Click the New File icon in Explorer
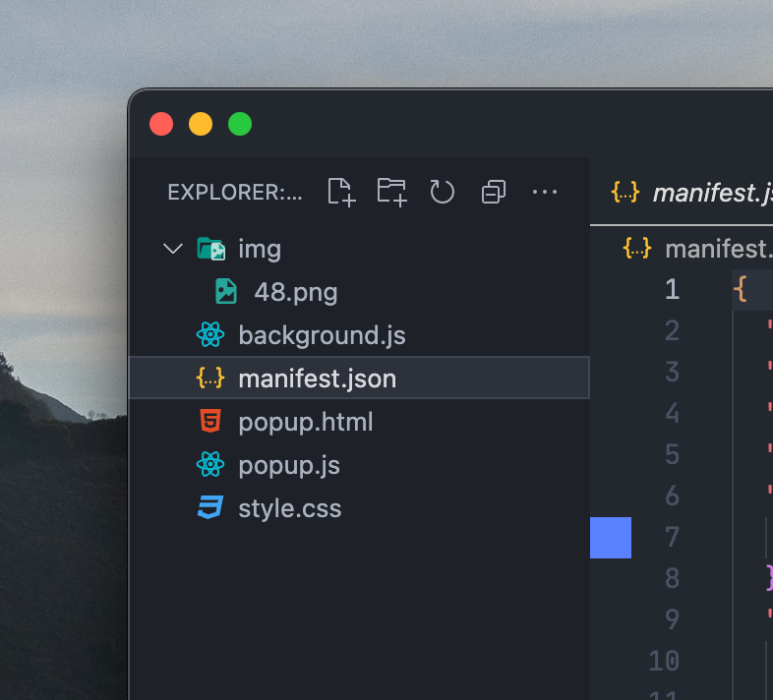The image size is (773, 700). [x=341, y=192]
